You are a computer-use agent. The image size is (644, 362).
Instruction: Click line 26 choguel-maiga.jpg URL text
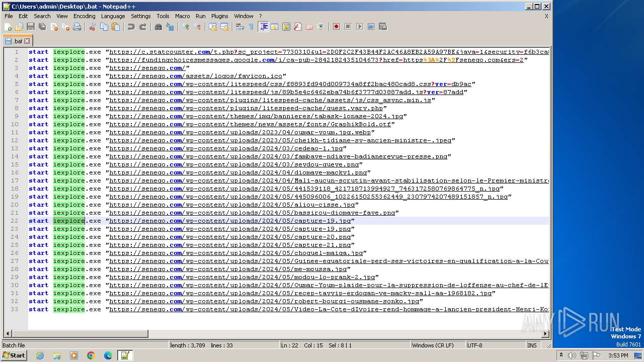(236, 253)
